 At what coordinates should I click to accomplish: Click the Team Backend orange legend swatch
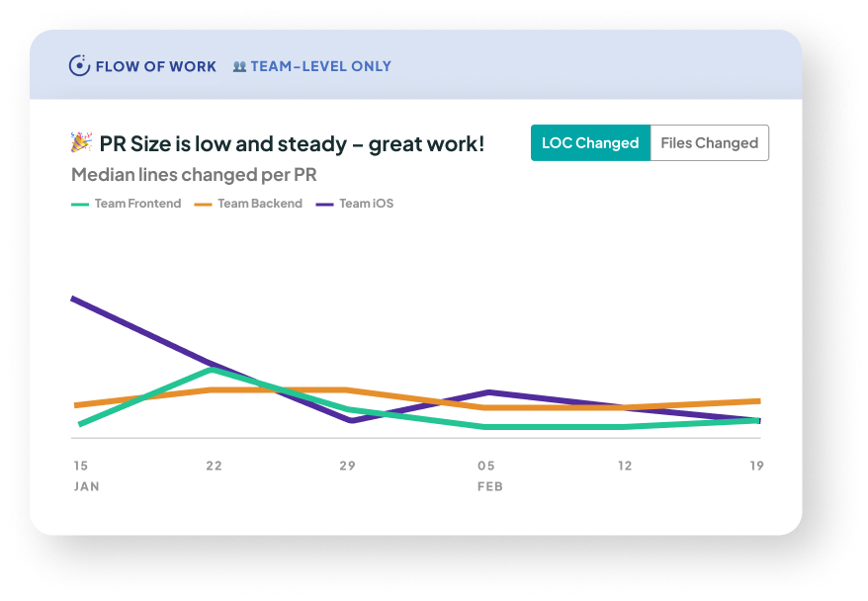tap(203, 205)
